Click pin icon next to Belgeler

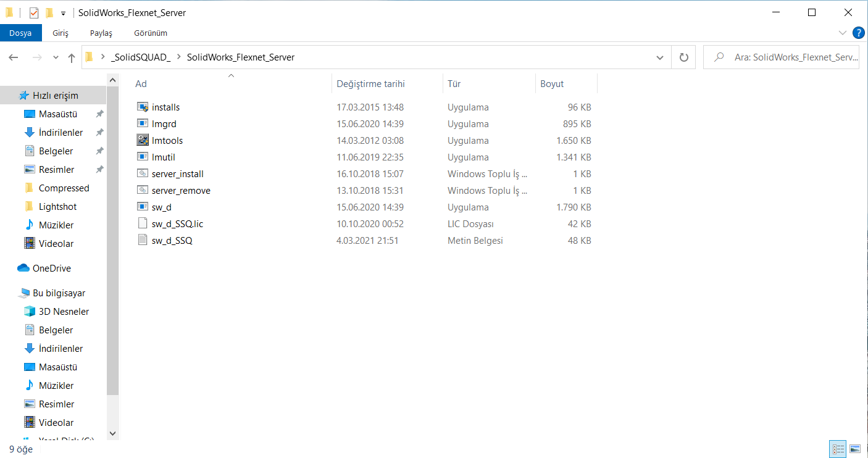click(99, 151)
